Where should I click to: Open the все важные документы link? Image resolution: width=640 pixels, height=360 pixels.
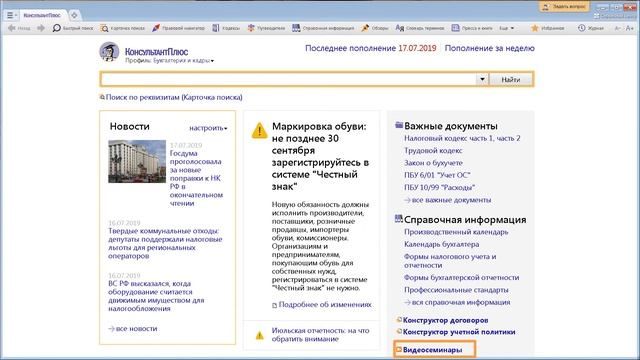[x=451, y=200]
